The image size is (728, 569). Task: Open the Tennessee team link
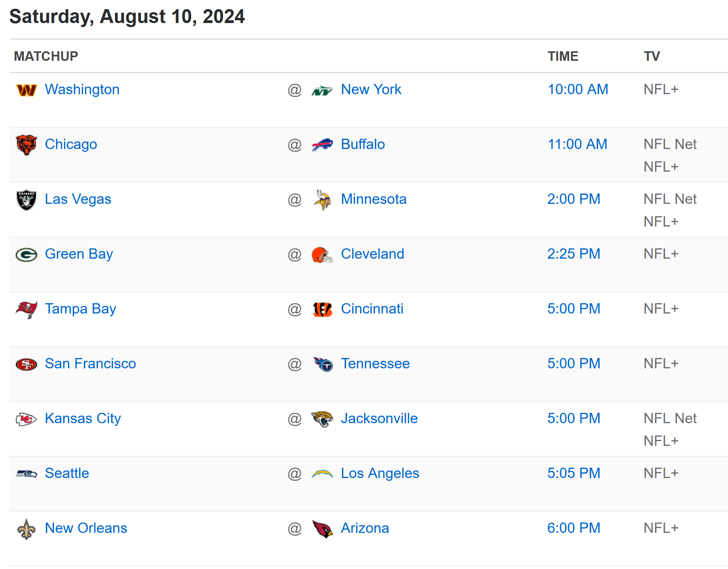coord(375,364)
